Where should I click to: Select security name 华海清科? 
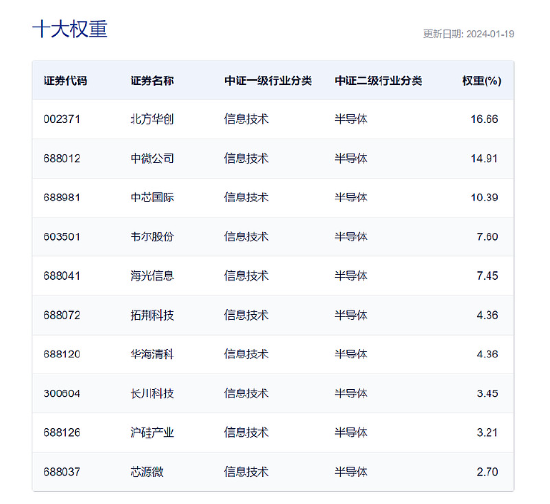(x=152, y=354)
